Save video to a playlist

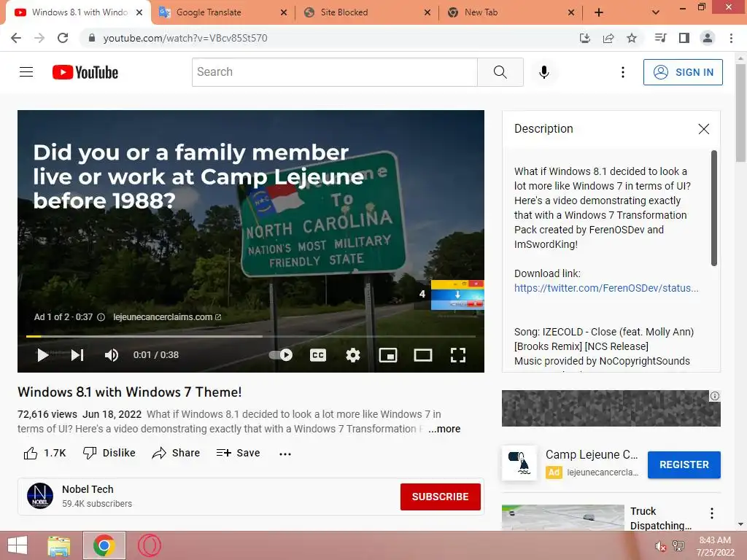pyautogui.click(x=238, y=453)
